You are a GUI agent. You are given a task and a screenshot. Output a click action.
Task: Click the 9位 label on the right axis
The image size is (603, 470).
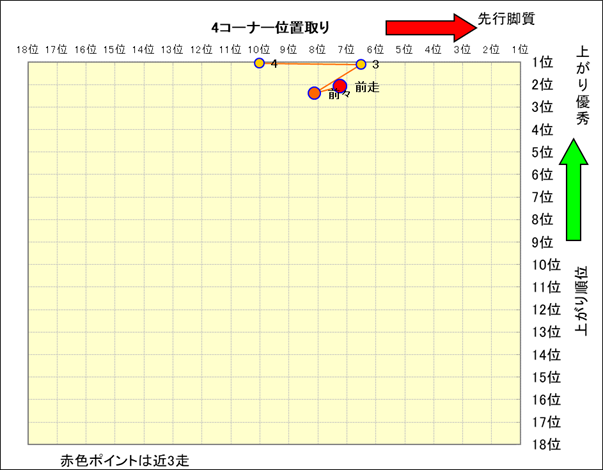[544, 242]
